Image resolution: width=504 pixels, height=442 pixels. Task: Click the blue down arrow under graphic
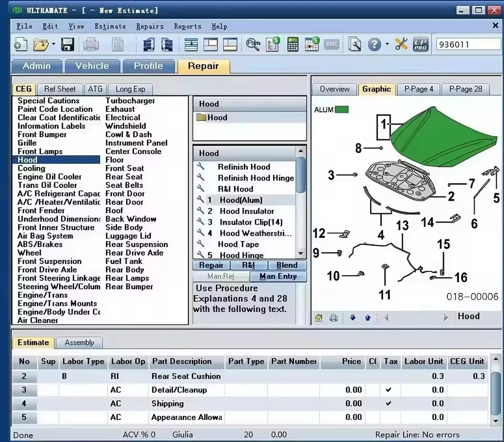pos(353,318)
